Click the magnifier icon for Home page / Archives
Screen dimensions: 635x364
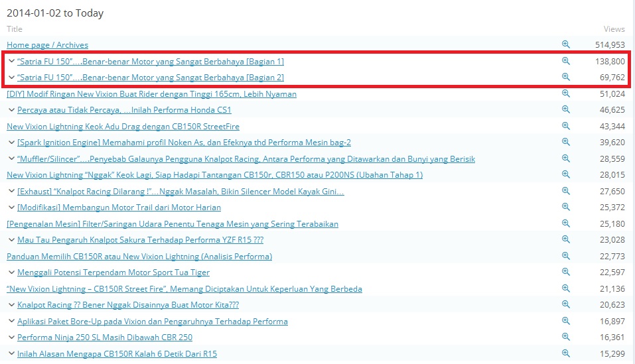566,44
